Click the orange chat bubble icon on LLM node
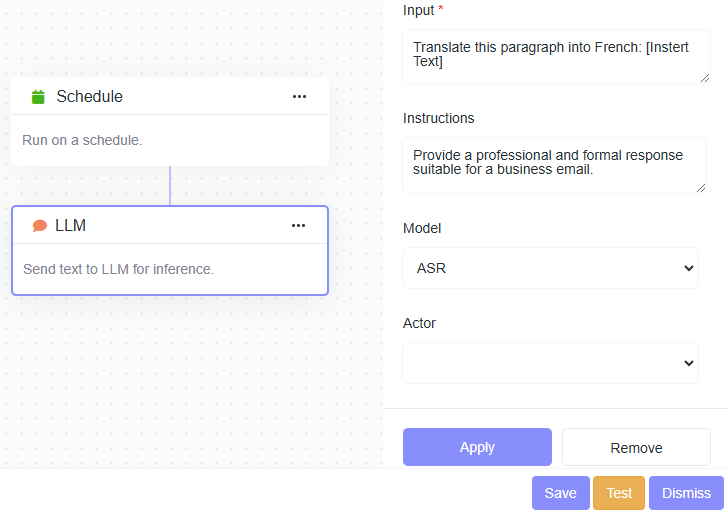The height and width of the screenshot is (514, 728). pos(40,226)
